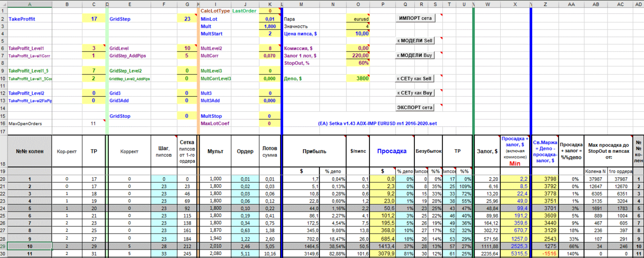
Task: Select the LastOrder label cell
Action: click(245, 10)
